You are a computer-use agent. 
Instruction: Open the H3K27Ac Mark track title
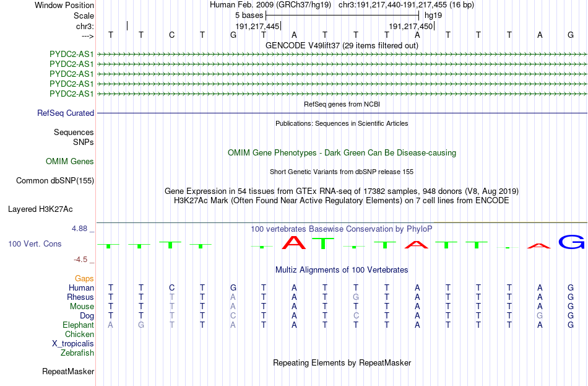pos(342,201)
